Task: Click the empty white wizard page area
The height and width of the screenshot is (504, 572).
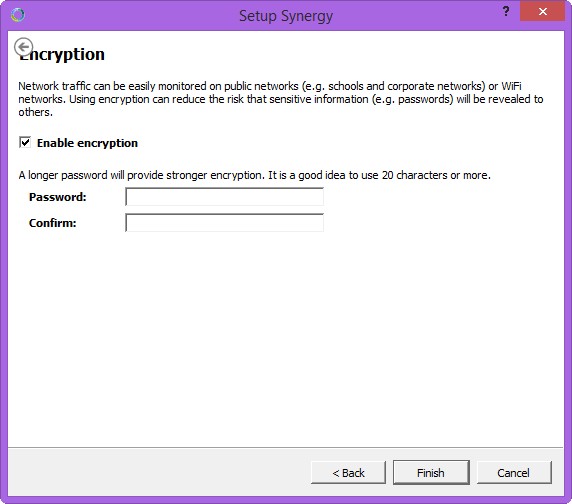Action: point(286,339)
